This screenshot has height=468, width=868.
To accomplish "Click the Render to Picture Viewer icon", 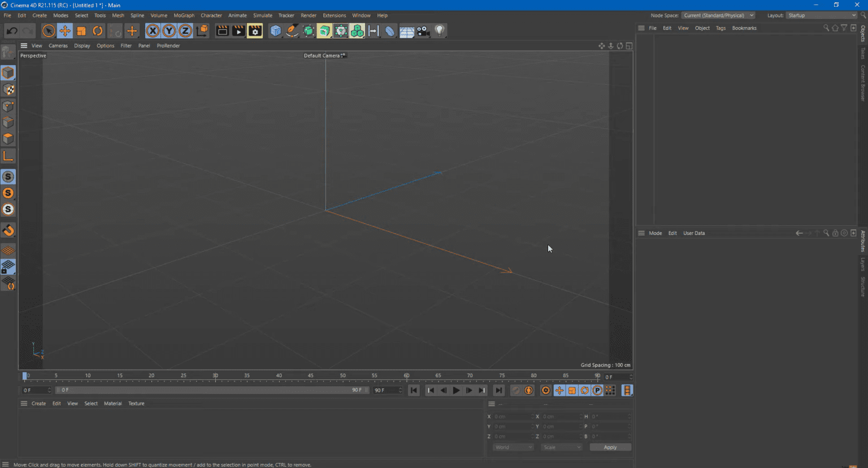I will (x=238, y=31).
